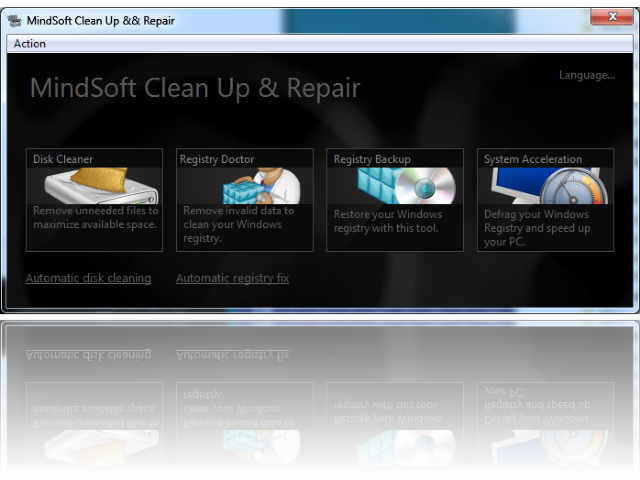
Task: Click the Registry Doctor title text
Action: coord(217,159)
